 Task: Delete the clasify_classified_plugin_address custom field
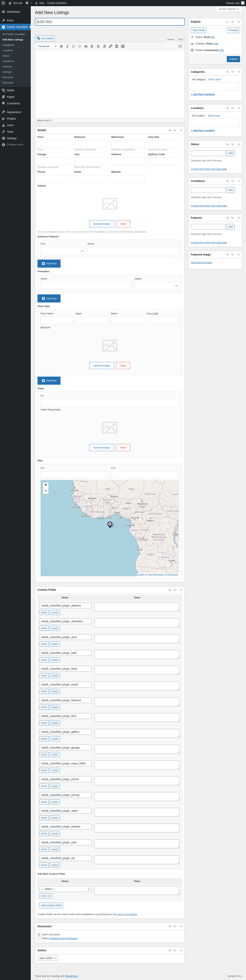click(x=44, y=612)
